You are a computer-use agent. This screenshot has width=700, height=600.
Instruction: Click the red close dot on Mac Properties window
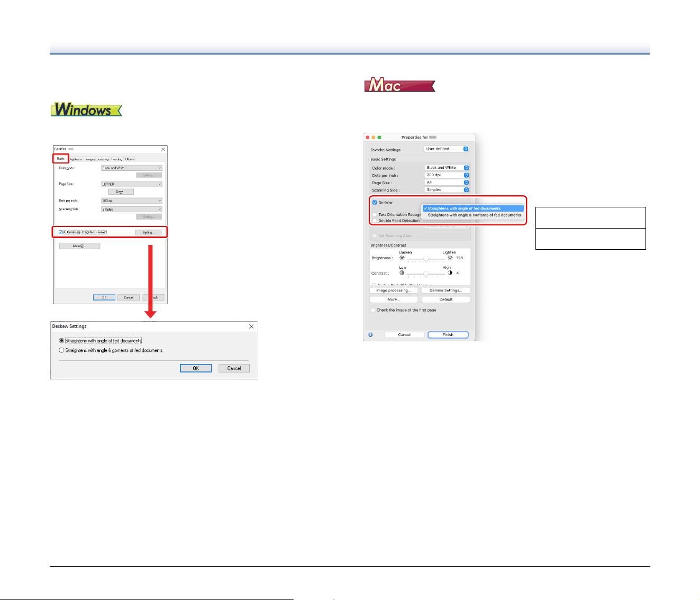[x=368, y=138]
